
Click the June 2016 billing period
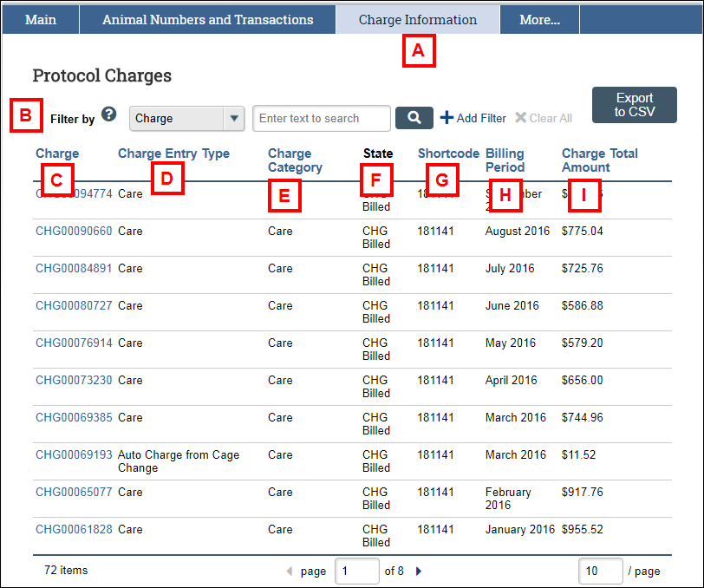512,306
